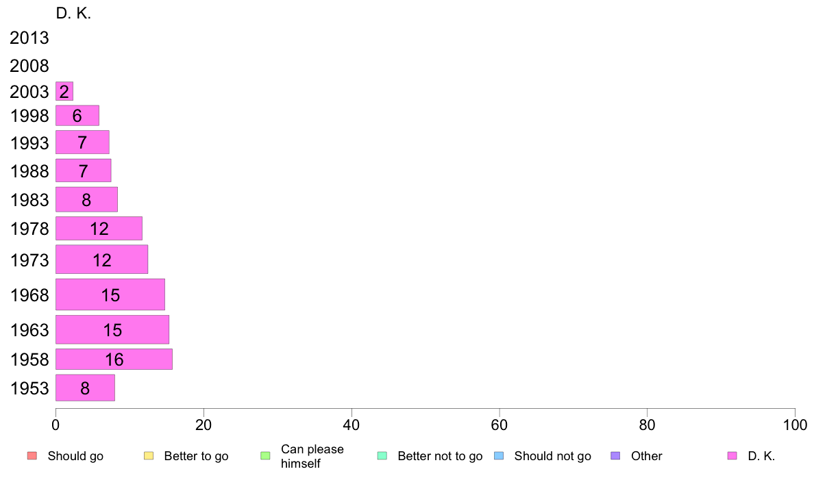Select the 2003 bar showing 2
This screenshot has height=504, width=814.
click(64, 91)
